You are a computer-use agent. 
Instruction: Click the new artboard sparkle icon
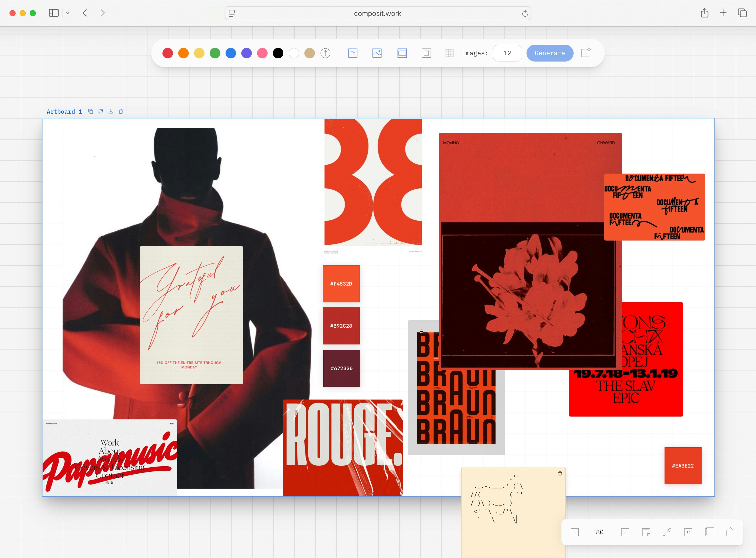click(x=586, y=52)
